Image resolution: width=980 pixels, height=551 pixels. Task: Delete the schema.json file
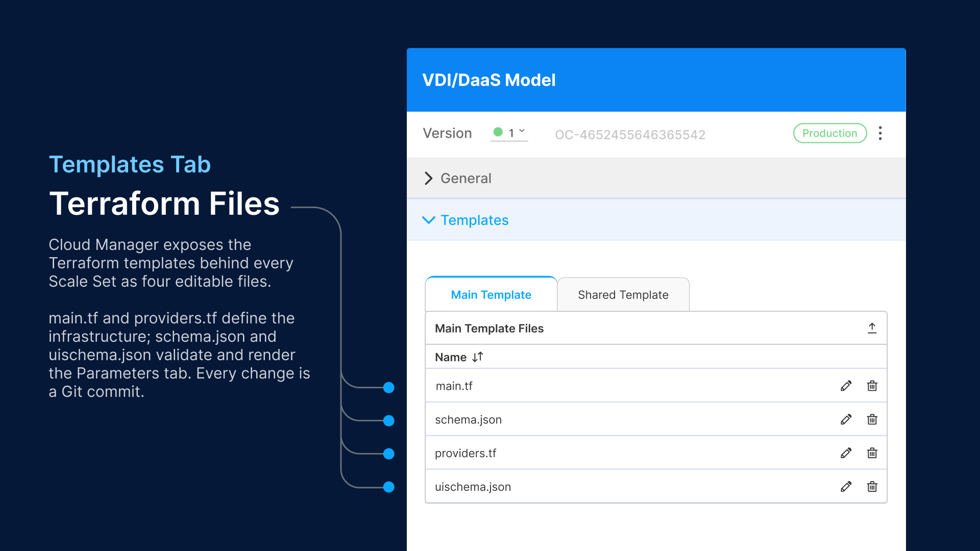[x=872, y=419]
